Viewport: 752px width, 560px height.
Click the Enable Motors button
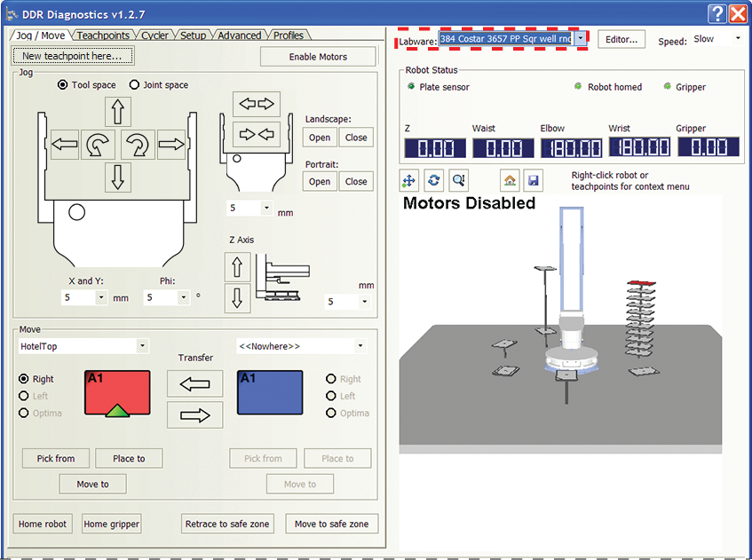318,57
